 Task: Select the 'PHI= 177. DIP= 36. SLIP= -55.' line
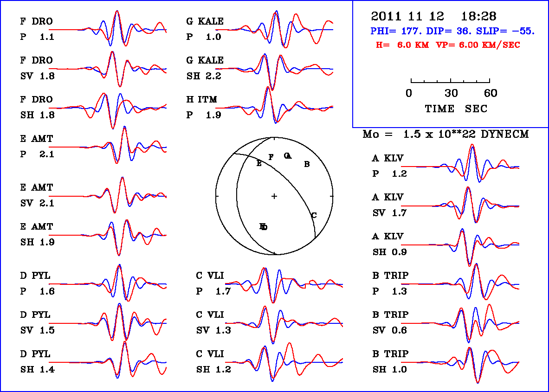[x=452, y=31]
